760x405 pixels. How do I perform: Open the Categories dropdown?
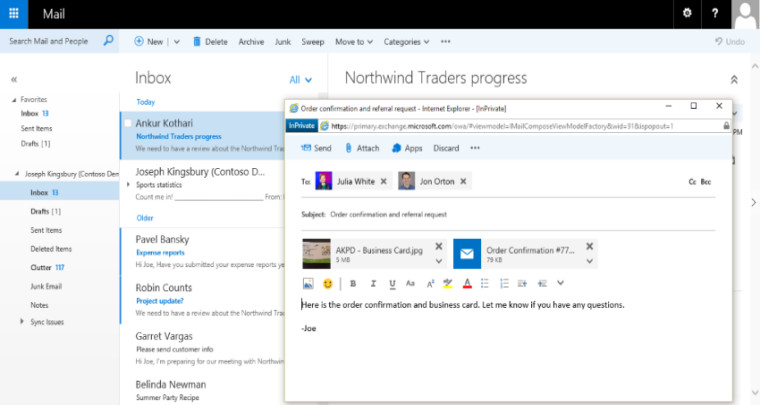(406, 42)
